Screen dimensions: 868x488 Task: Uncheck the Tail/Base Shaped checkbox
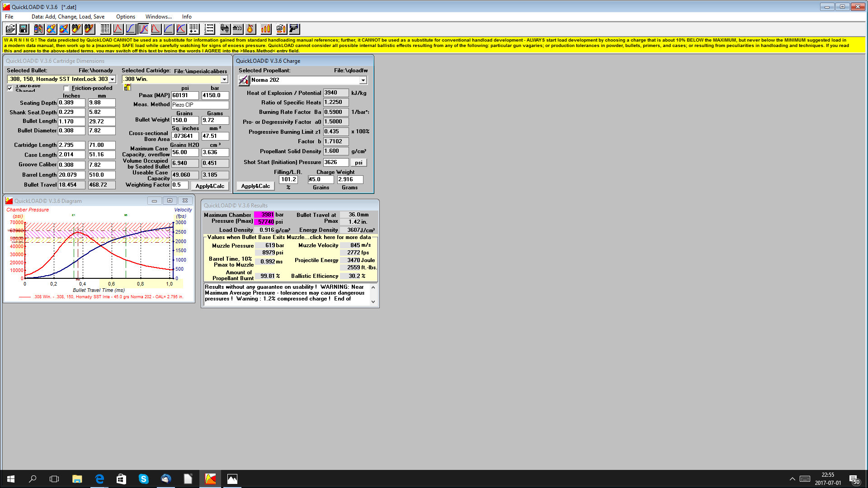tap(10, 88)
